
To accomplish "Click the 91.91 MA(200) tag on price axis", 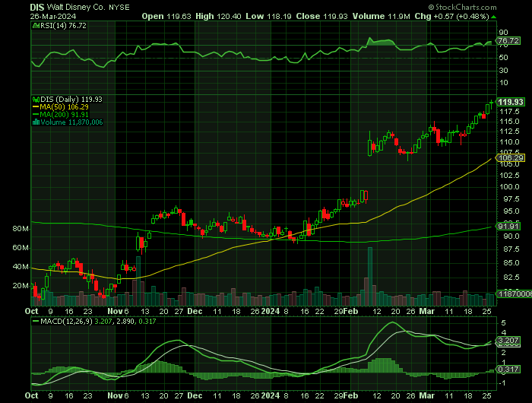I will tap(508, 226).
